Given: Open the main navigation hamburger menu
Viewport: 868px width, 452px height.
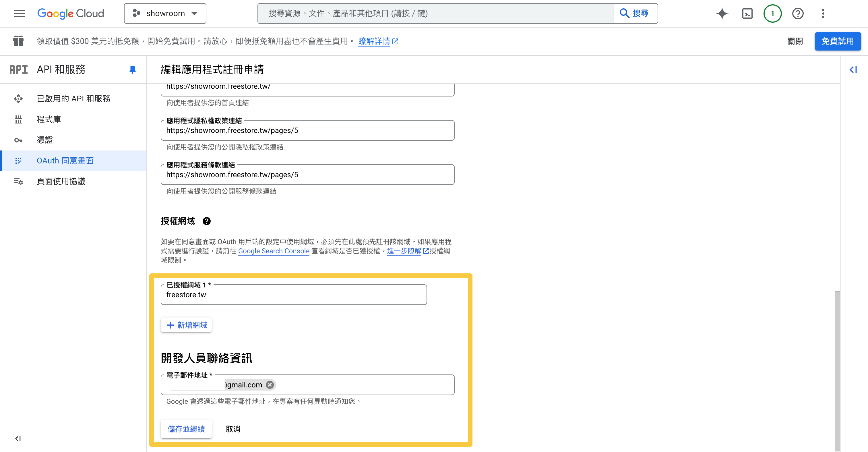Looking at the screenshot, I should coord(19,13).
